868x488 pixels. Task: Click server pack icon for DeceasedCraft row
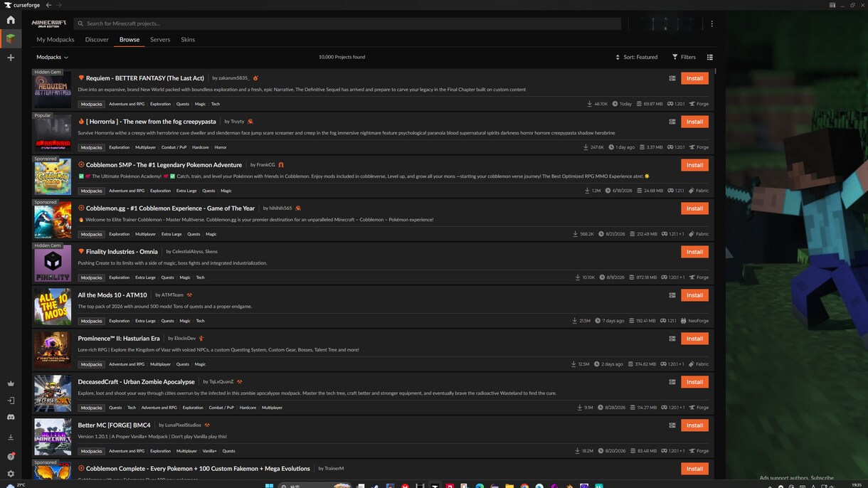pyautogui.click(x=672, y=382)
